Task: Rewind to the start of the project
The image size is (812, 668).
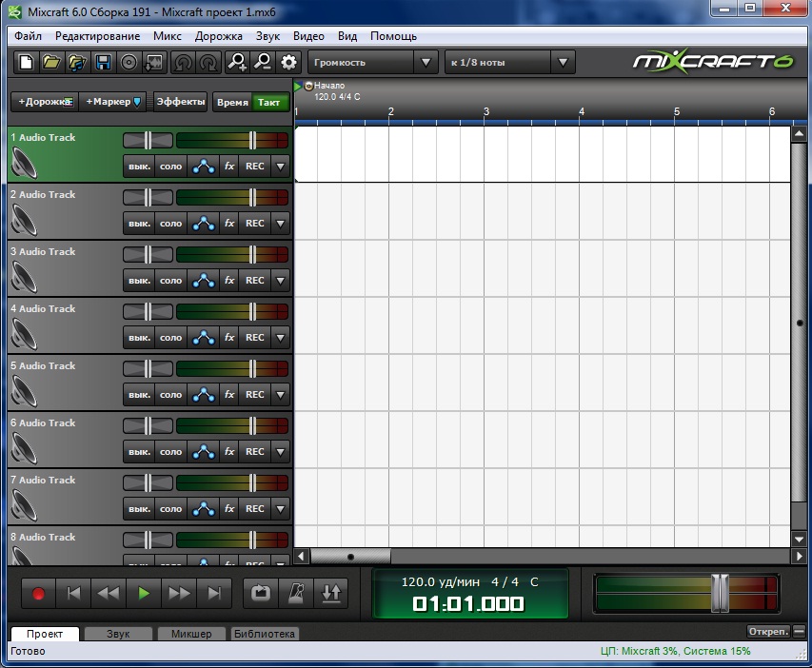Action: pyautogui.click(x=73, y=594)
